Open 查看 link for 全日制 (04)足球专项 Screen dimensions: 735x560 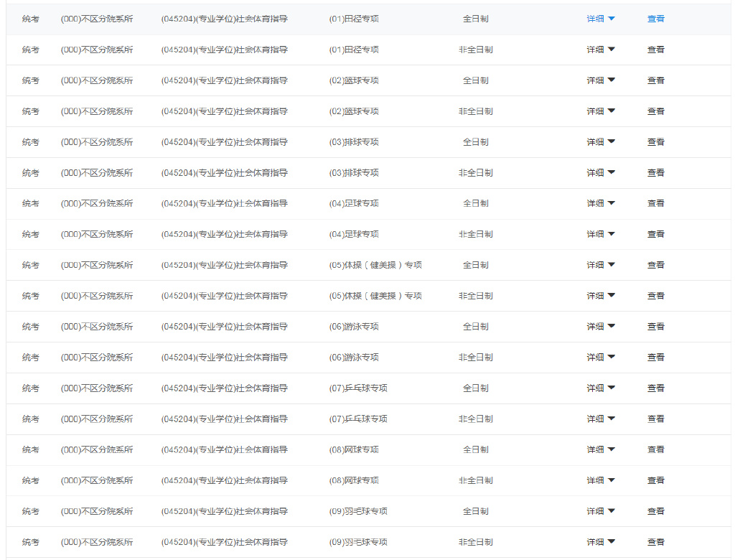656,204
